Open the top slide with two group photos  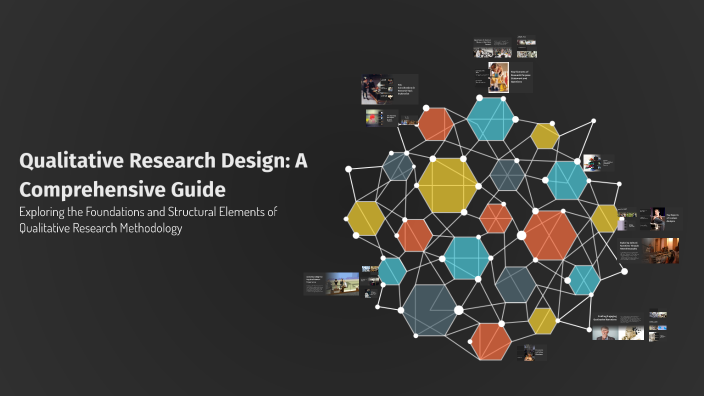click(x=493, y=48)
